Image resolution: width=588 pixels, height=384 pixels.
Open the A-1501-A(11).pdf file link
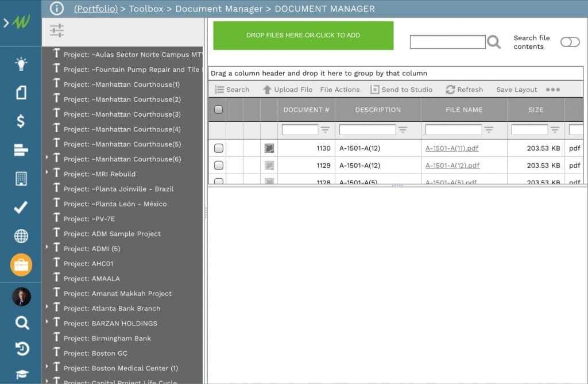(452, 148)
